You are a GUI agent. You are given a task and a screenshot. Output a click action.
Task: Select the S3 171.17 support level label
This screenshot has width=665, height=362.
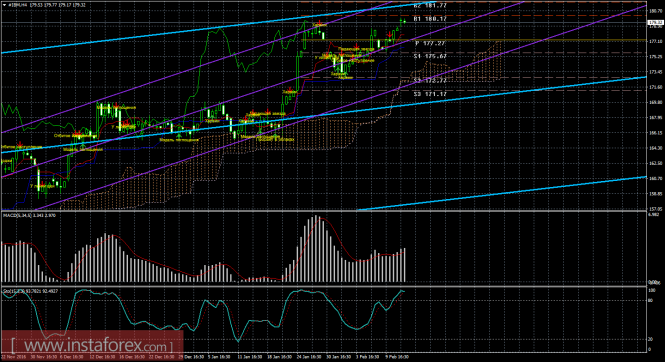[430, 94]
